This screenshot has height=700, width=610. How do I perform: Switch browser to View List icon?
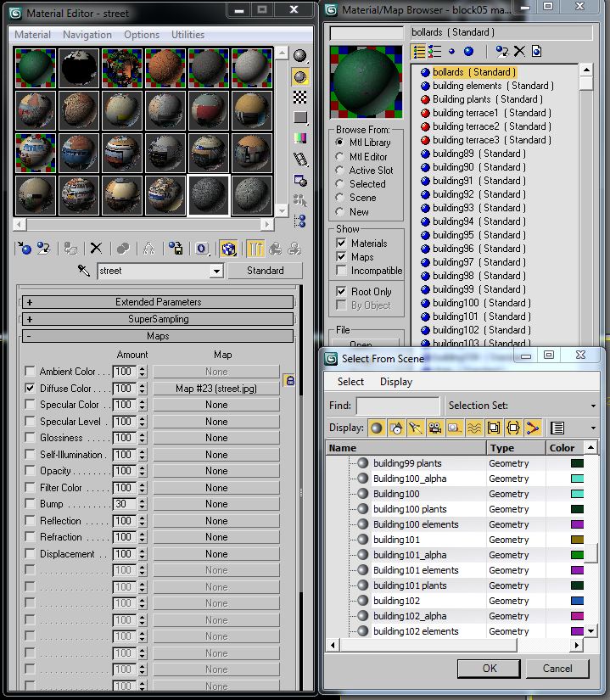(419, 52)
